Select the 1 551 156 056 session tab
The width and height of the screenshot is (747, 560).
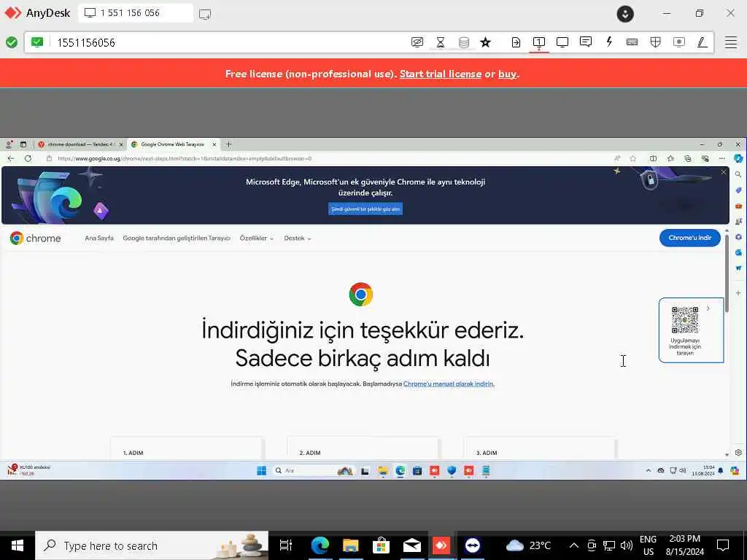pos(135,13)
